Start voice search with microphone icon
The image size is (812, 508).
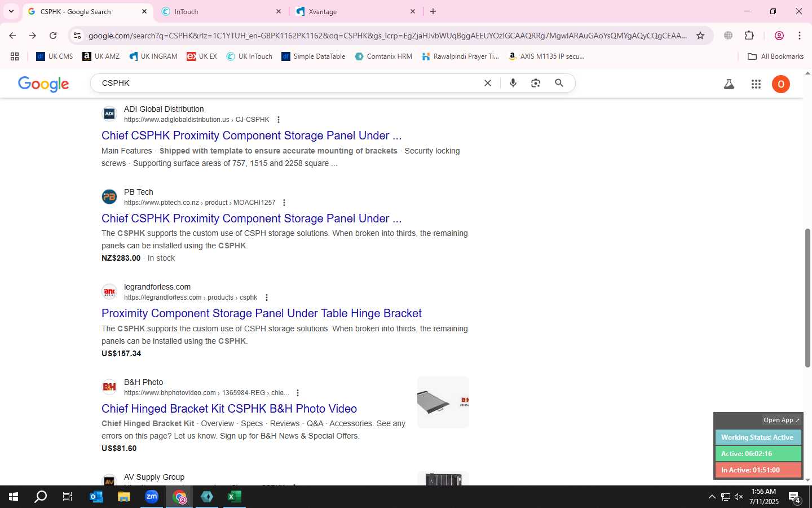pyautogui.click(x=513, y=83)
